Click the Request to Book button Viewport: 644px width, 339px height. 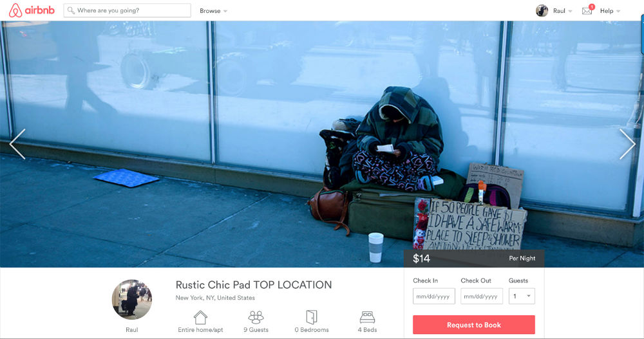click(x=474, y=325)
